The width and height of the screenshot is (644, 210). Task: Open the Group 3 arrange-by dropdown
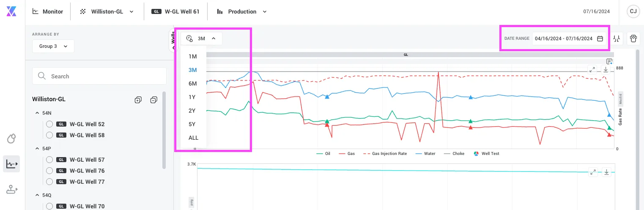coord(53,46)
